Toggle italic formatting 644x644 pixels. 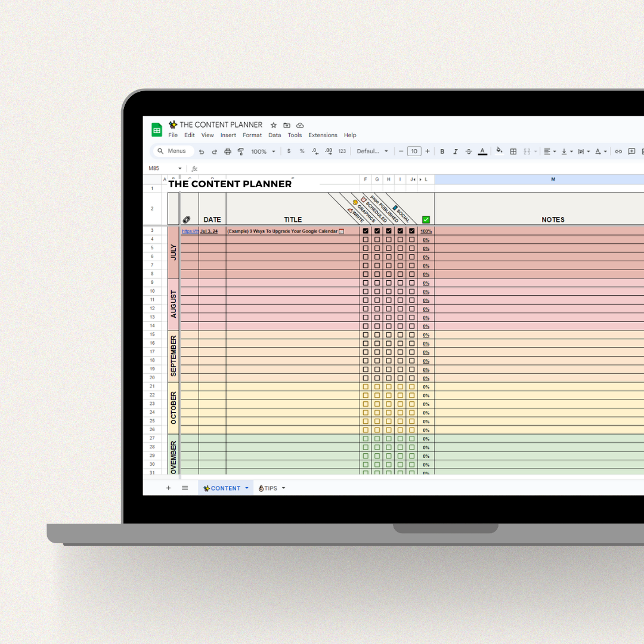456,151
